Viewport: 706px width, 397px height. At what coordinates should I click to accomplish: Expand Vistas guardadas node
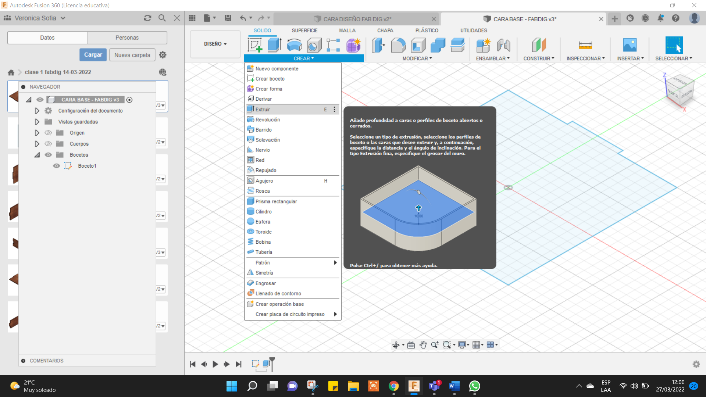coord(37,122)
